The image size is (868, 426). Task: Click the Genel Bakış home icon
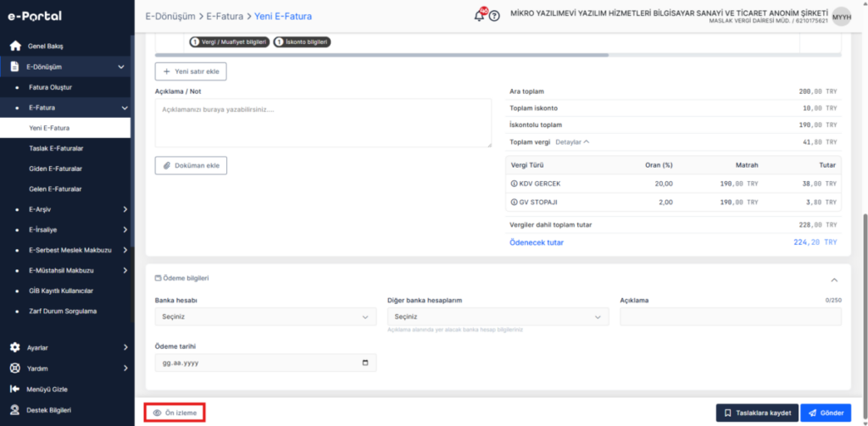click(x=15, y=46)
